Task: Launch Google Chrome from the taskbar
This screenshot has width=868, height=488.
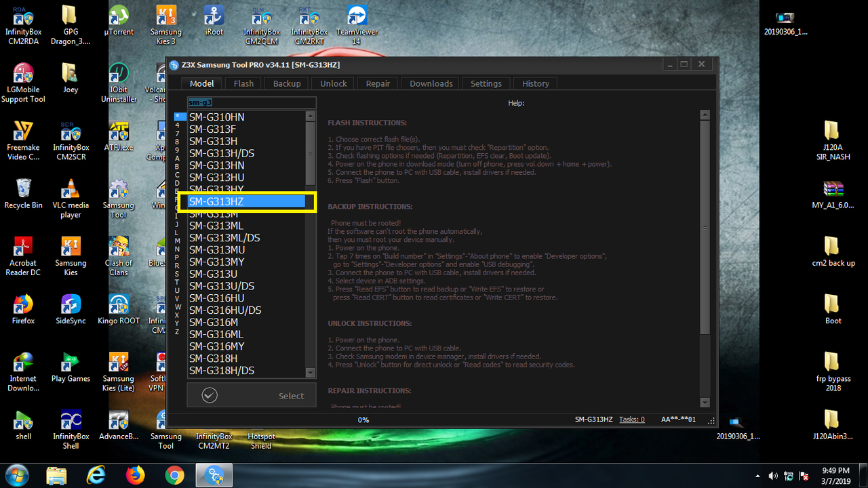Action: [175, 474]
